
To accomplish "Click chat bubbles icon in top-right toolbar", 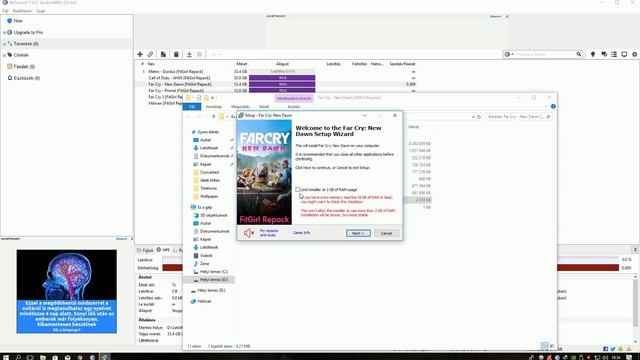I will click(604, 54).
